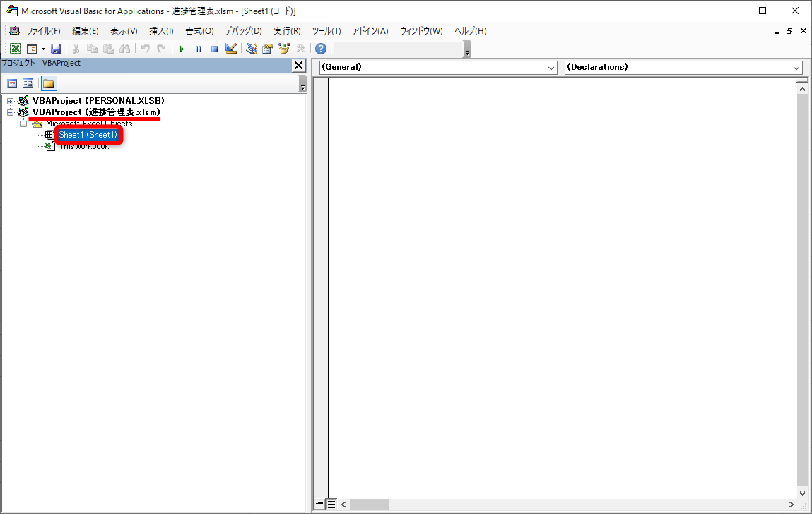Screen dimensions: 812x514
Task: Close the Project Explorer pane
Action: (x=299, y=65)
